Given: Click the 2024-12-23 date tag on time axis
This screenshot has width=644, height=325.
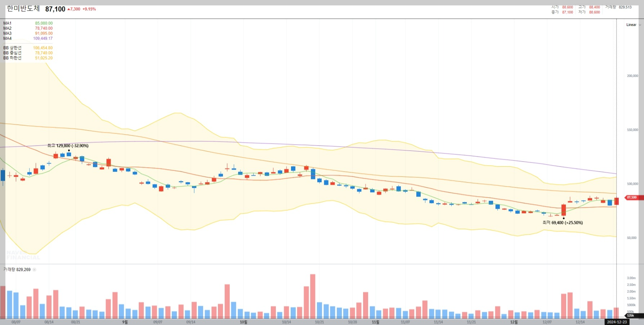Looking at the screenshot, I should pyautogui.click(x=617, y=322).
